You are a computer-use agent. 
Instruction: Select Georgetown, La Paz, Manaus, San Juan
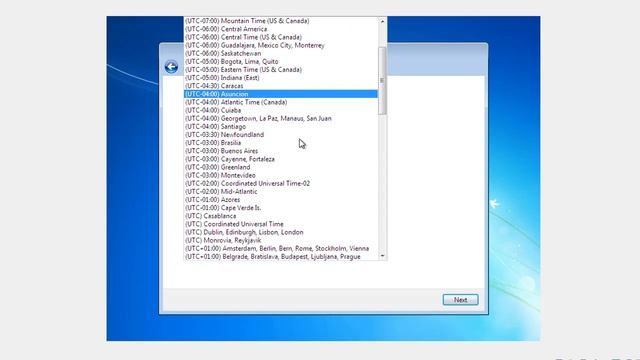(x=281, y=118)
